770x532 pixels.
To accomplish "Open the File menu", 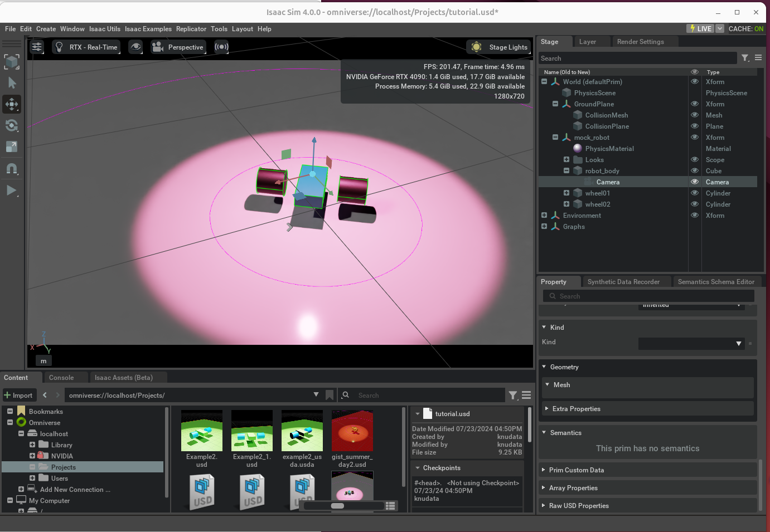I will [11, 29].
